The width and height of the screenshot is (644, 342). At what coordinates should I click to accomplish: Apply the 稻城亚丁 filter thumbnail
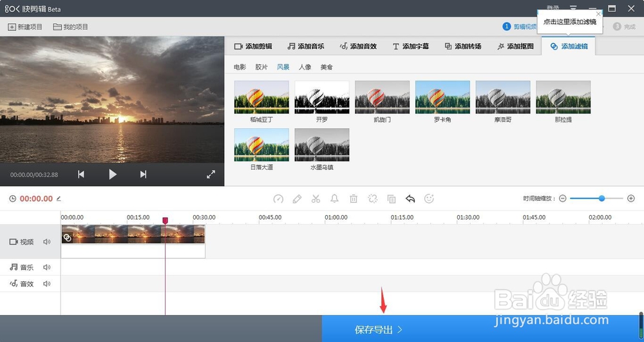(x=261, y=97)
